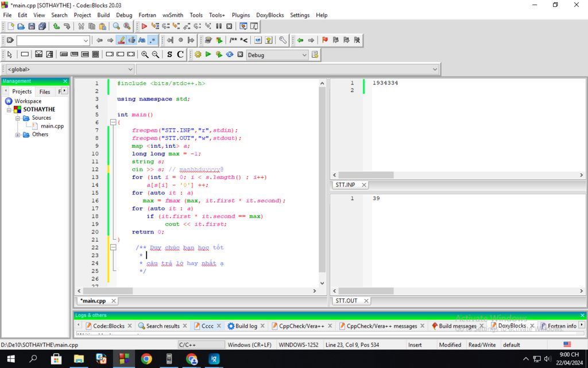The image size is (588, 368).
Task: Collapse the main function fold at line 6
Action: 113,122
